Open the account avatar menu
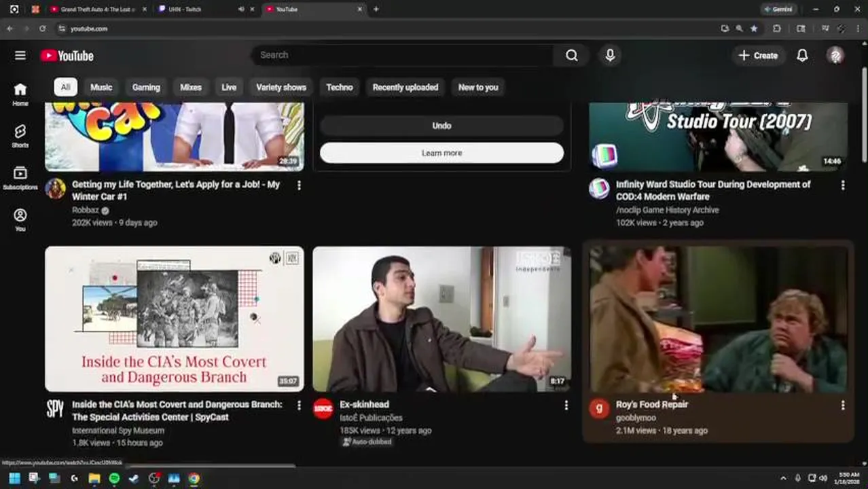Viewport: 868px width, 489px height. coord(835,56)
